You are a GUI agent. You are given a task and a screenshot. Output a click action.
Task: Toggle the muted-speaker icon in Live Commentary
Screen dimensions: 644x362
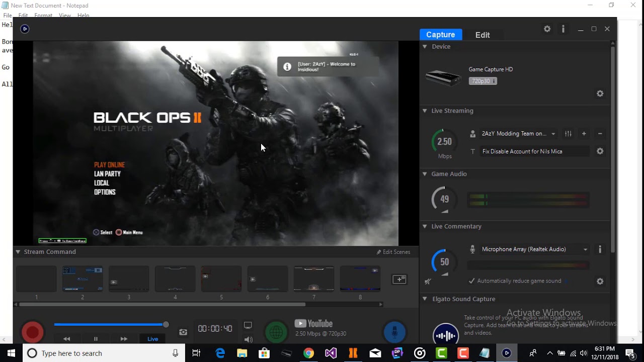(428, 282)
